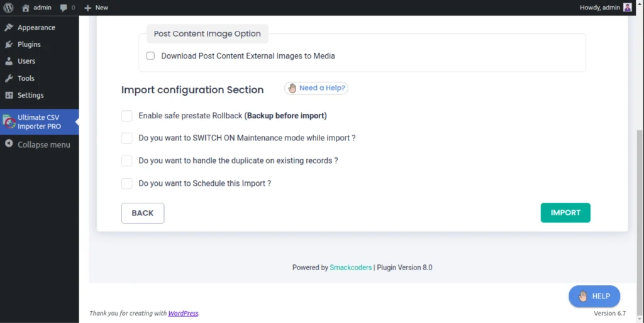Open the Smackcoders link
This screenshot has height=323, width=644.
pyautogui.click(x=350, y=268)
